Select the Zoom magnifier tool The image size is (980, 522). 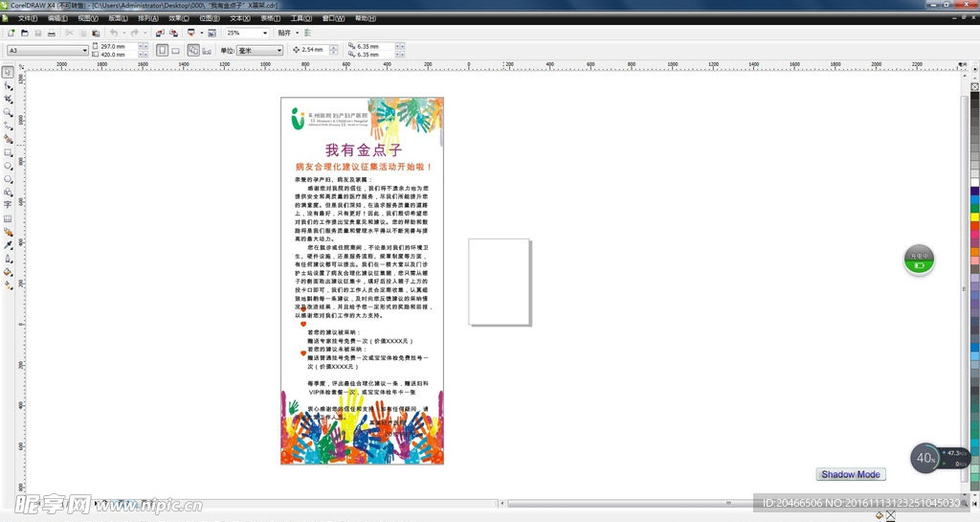click(x=8, y=113)
